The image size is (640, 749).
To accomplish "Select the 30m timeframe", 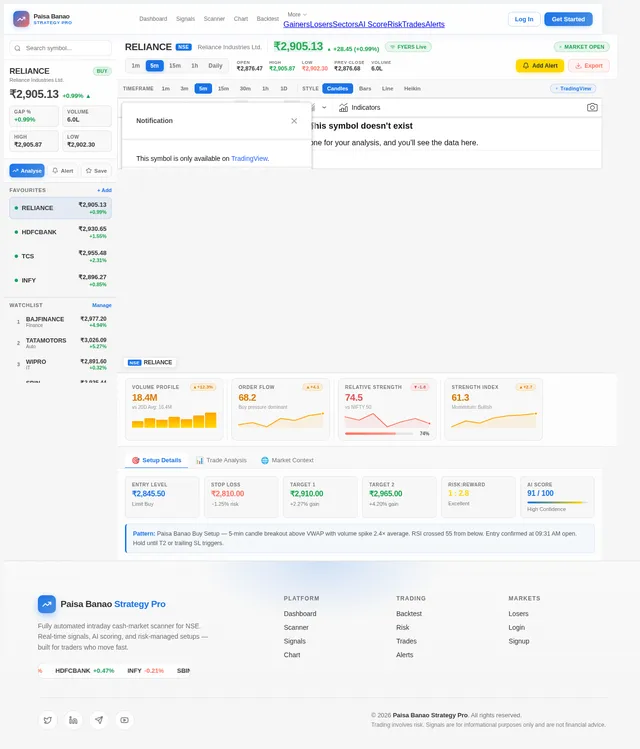I will tap(245, 88).
